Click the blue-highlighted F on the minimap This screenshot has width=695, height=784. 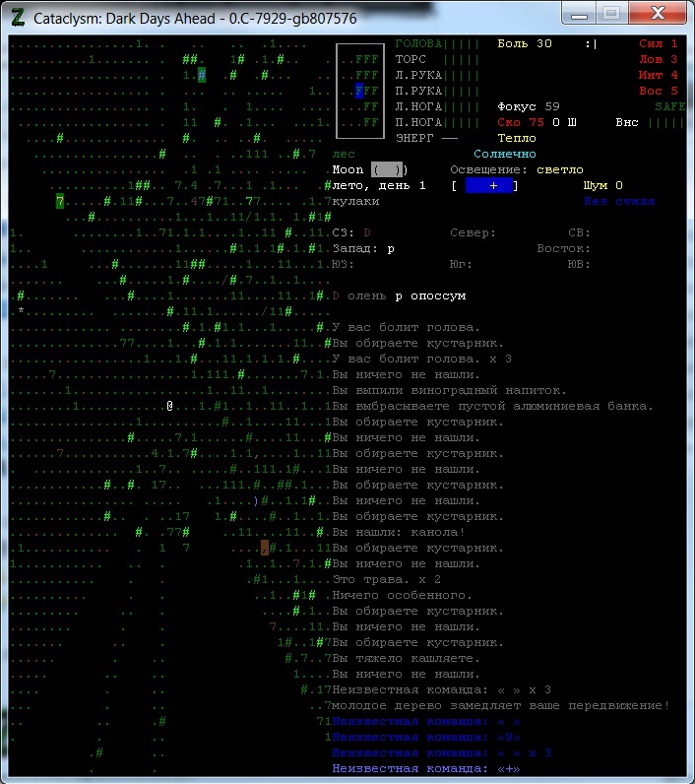click(360, 91)
